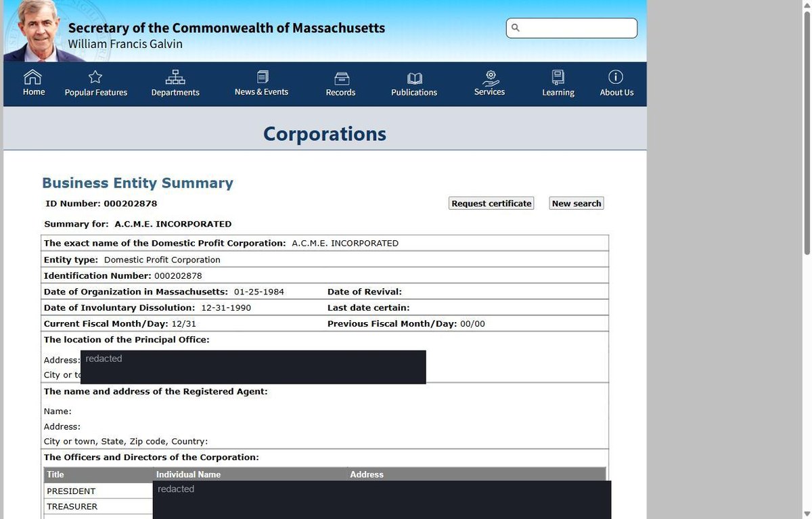Click the Records archive box icon

(x=342, y=78)
